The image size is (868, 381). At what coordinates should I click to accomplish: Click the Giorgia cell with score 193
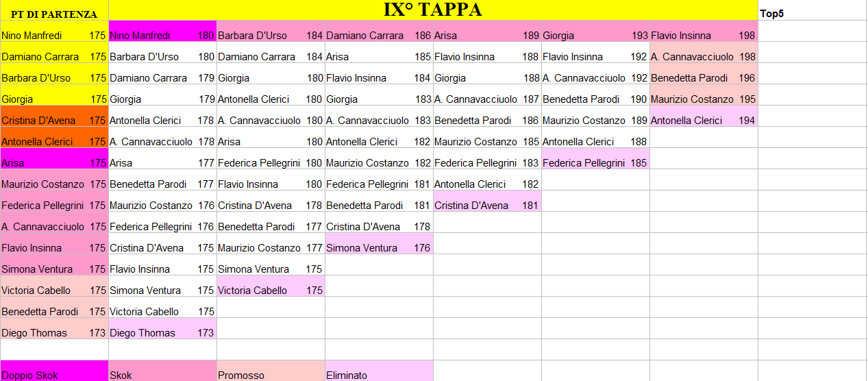(x=595, y=36)
